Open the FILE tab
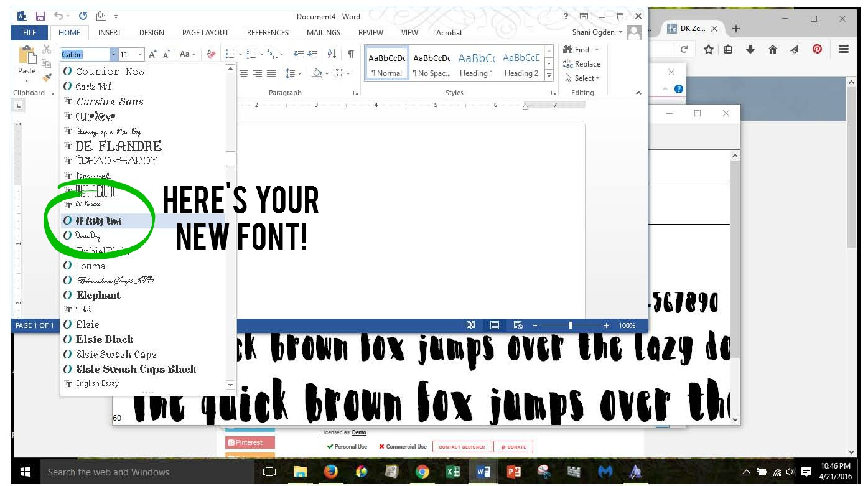 pos(30,32)
